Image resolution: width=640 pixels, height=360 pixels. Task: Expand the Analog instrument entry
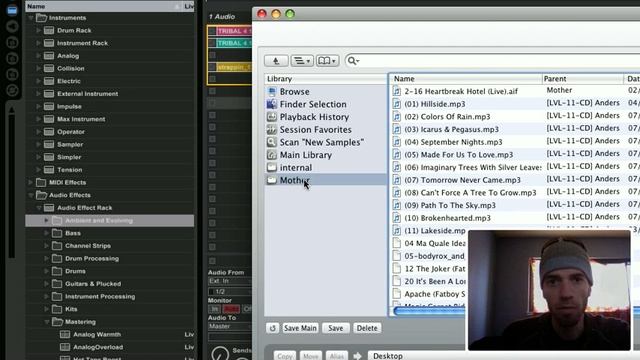(39, 56)
